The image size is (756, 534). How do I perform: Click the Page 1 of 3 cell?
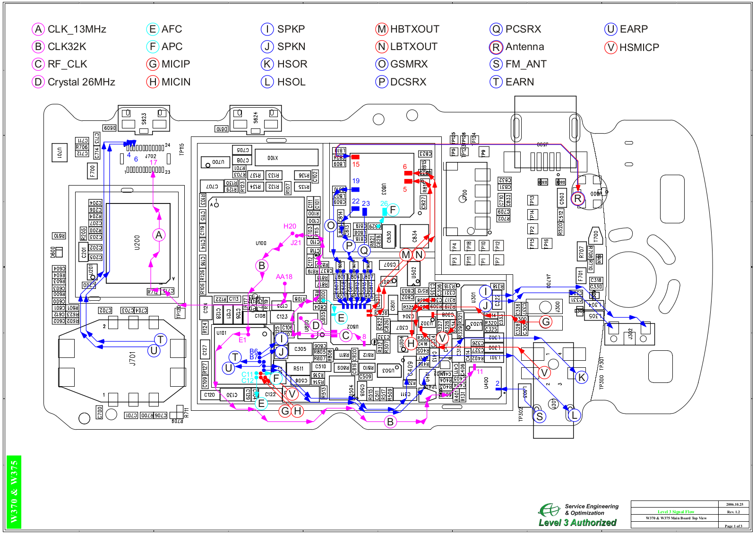733,526
